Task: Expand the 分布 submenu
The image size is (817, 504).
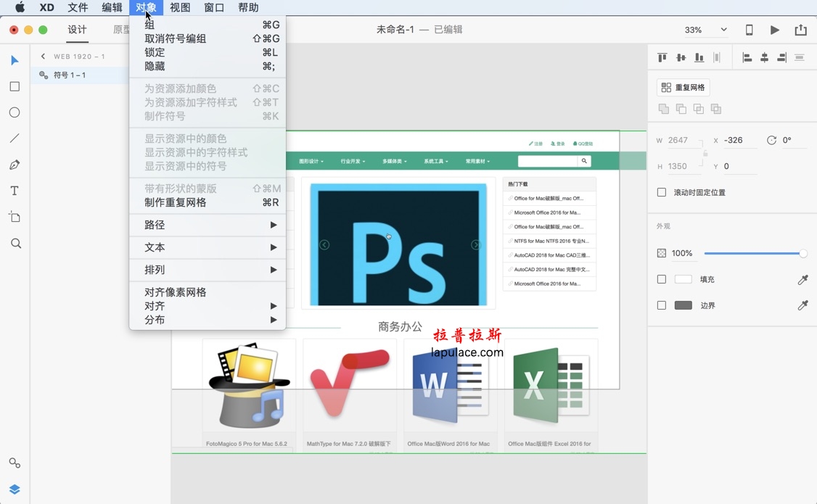Action: point(208,320)
